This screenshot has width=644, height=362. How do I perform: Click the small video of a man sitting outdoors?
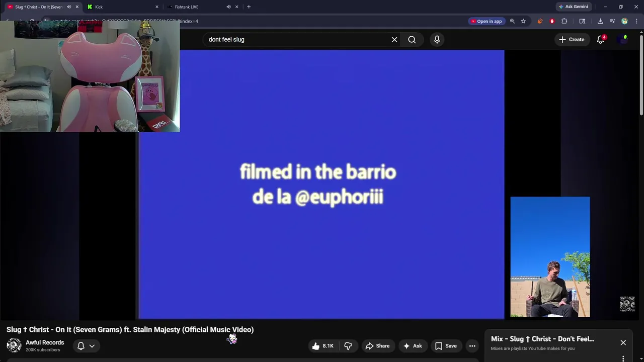pyautogui.click(x=550, y=257)
